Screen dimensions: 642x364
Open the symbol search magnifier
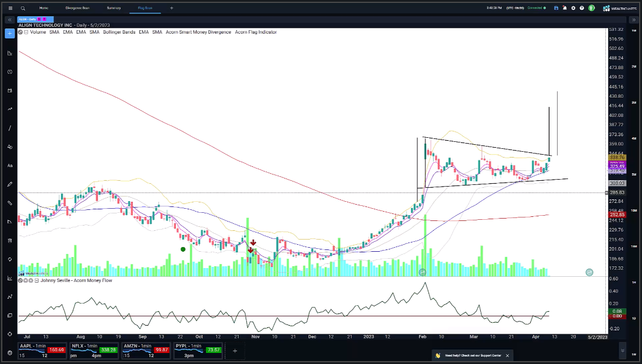23,8
